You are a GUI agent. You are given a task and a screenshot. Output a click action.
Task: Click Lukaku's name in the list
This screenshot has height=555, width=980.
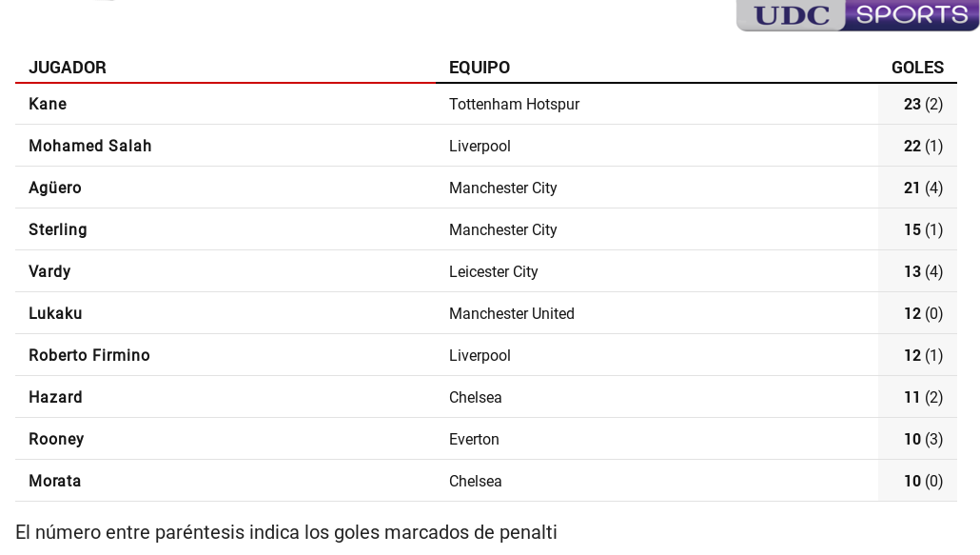[x=55, y=313]
